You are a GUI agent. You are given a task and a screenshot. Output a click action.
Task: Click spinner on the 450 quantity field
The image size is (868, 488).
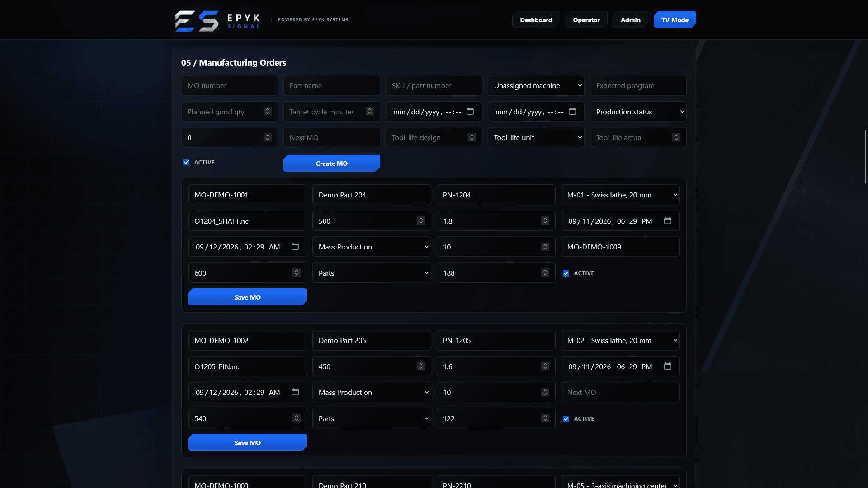click(421, 366)
